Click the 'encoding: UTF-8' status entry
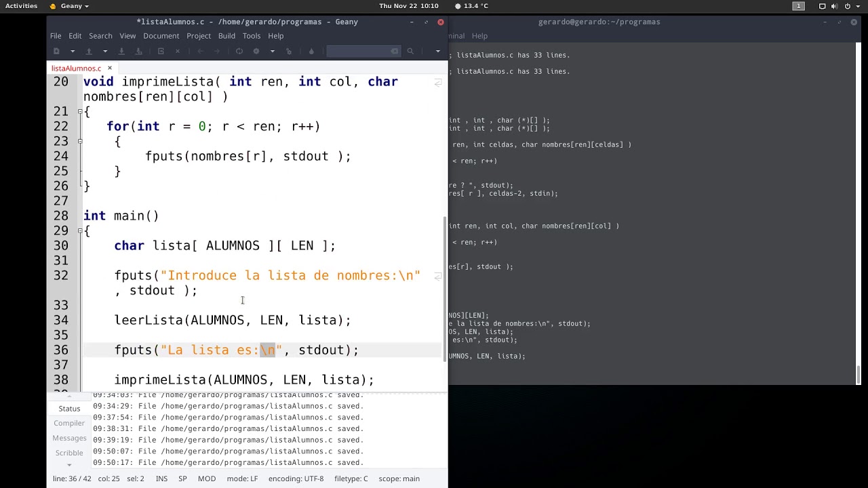 click(x=296, y=479)
